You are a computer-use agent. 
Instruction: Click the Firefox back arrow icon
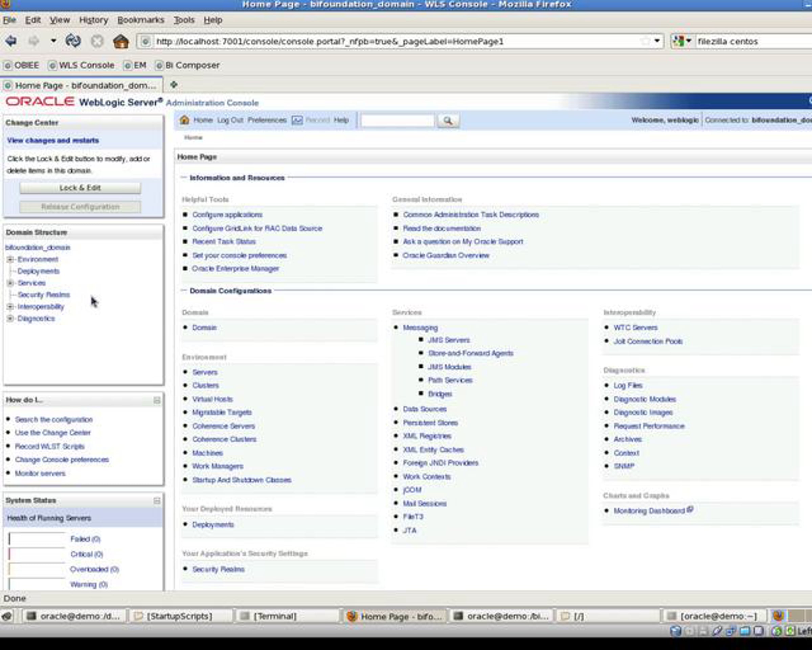pyautogui.click(x=11, y=41)
